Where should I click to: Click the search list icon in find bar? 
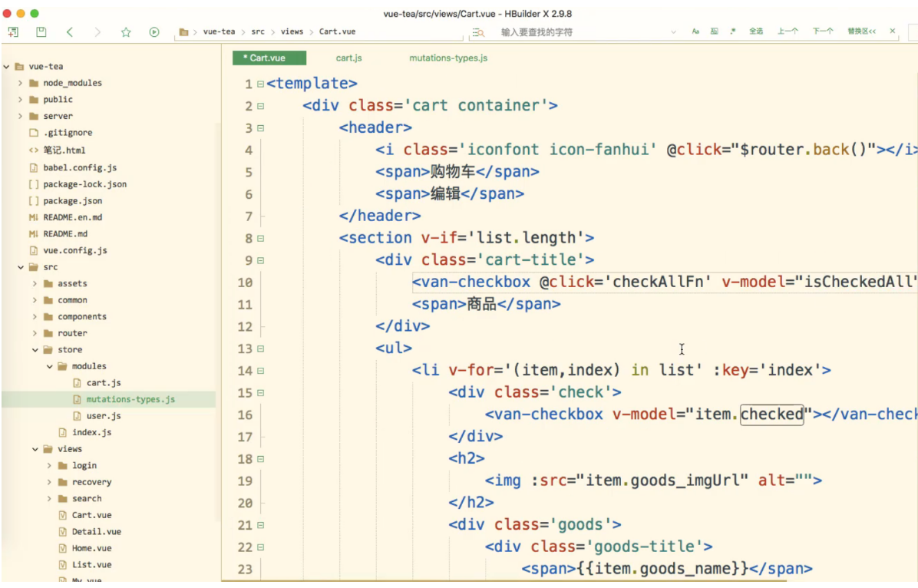pyautogui.click(x=478, y=32)
